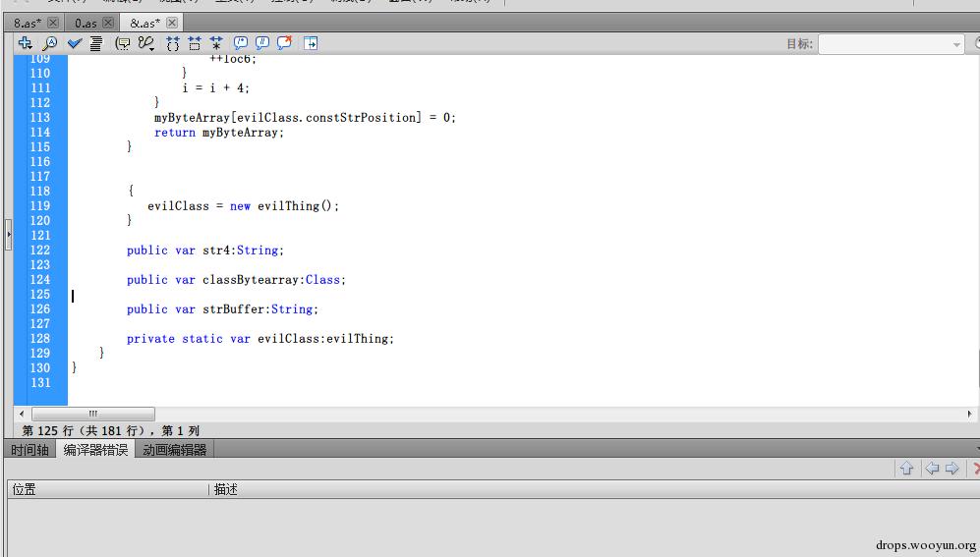Screen dimensions: 980x557
Task: Click 'public var str4:String;' line
Action: [x=205, y=251]
